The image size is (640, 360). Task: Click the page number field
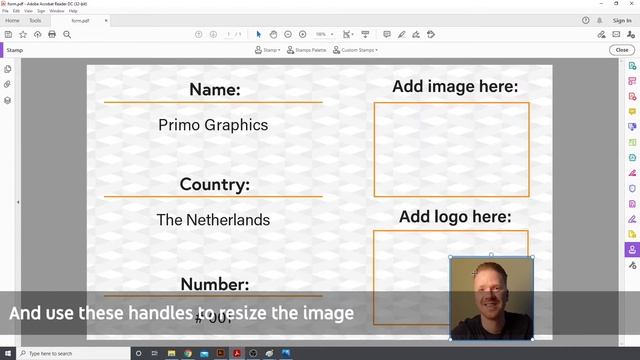pos(229,35)
